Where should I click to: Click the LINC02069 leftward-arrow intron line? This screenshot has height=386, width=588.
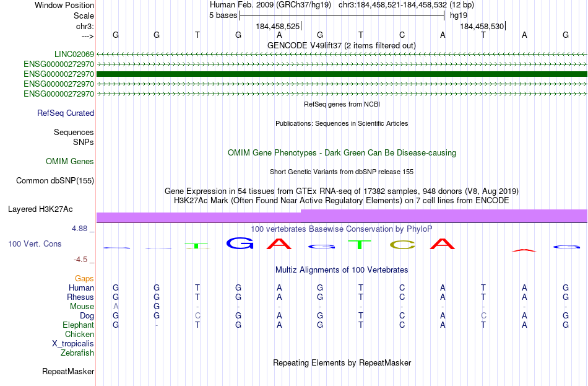point(342,55)
